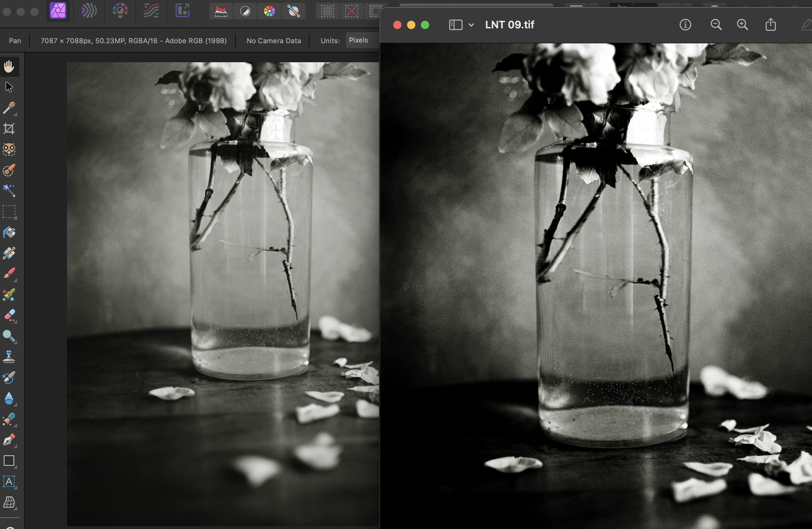Select the Paint Brush tool

(x=9, y=274)
